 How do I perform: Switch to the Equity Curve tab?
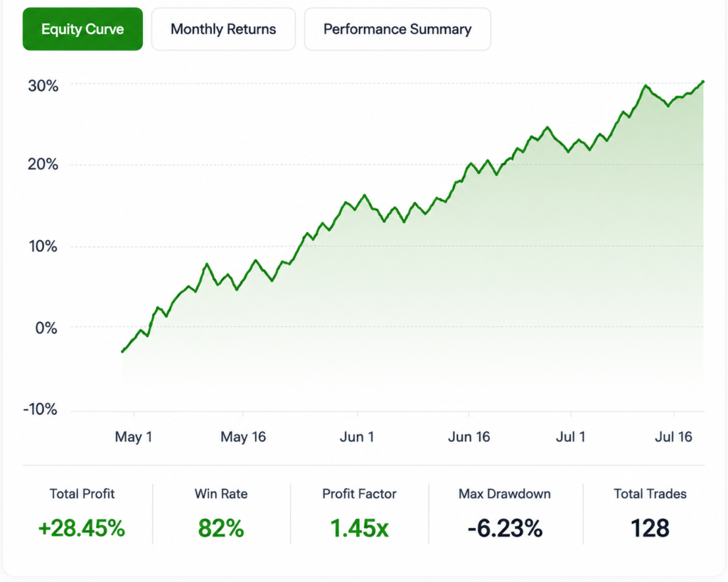tap(82, 29)
